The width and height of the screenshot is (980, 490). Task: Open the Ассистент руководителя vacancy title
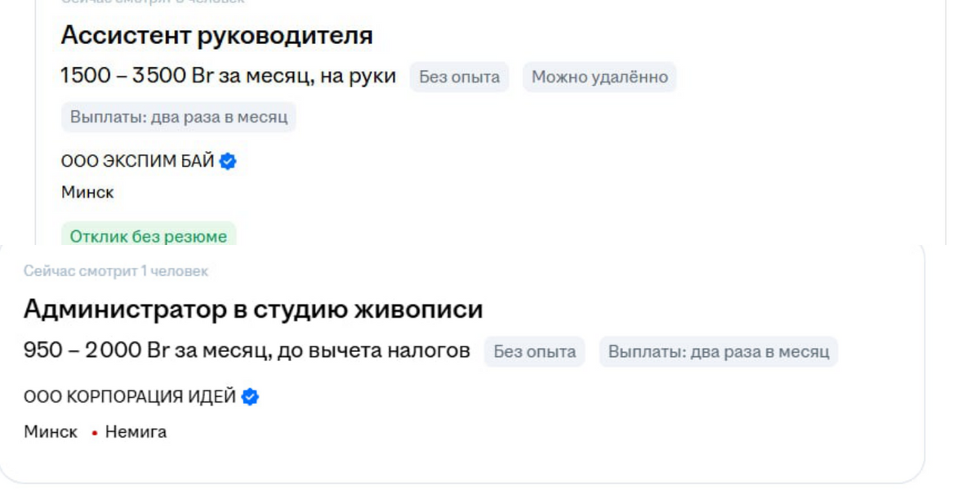coord(216,35)
